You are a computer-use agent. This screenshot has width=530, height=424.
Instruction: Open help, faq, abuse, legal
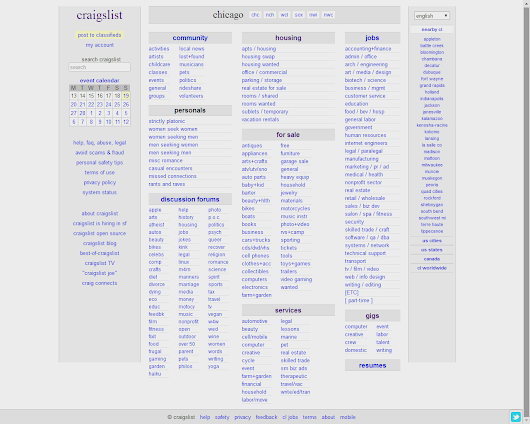coord(99,143)
